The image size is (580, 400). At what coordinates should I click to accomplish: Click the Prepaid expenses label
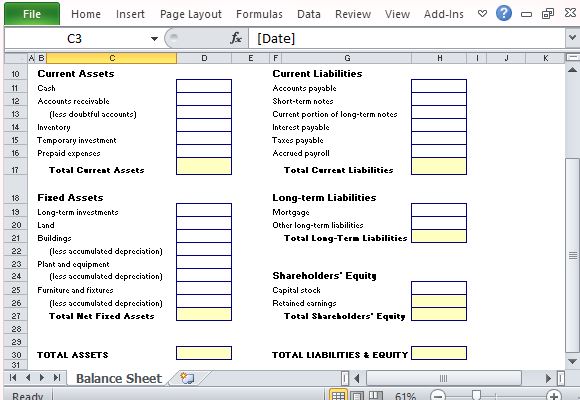tap(69, 153)
